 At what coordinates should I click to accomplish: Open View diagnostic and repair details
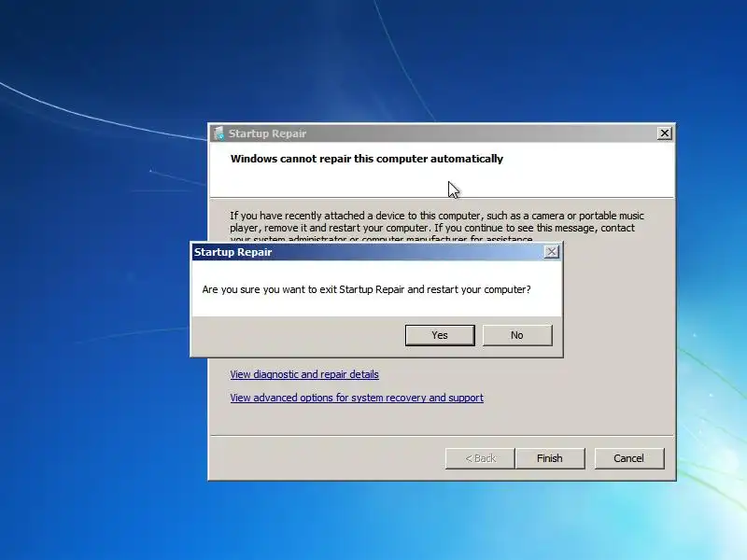point(304,374)
